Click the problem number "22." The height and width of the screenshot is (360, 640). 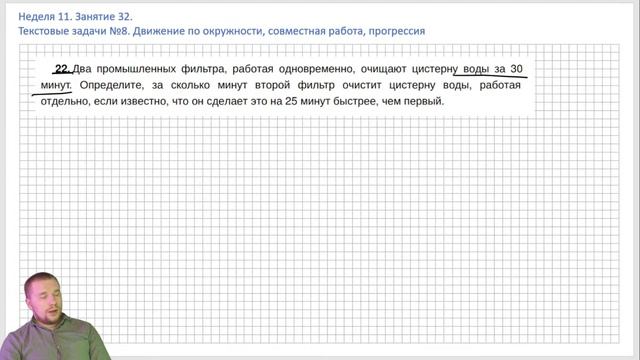62,69
